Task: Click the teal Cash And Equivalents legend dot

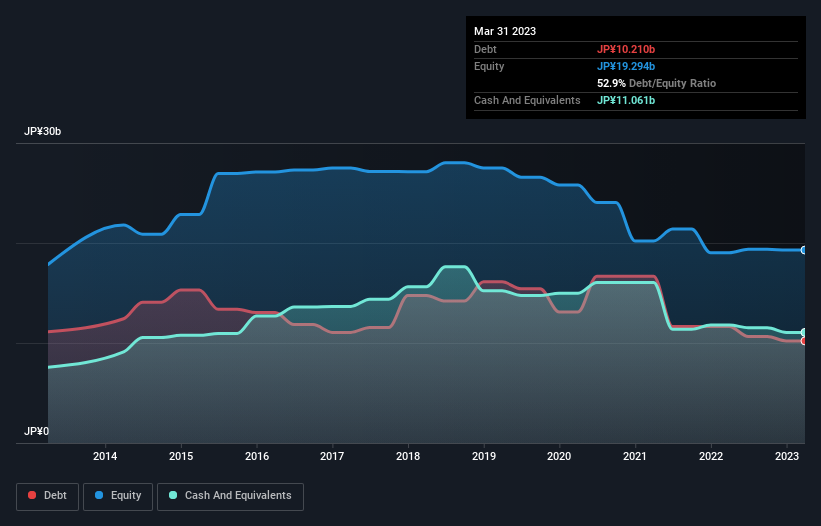Action: pyautogui.click(x=173, y=495)
